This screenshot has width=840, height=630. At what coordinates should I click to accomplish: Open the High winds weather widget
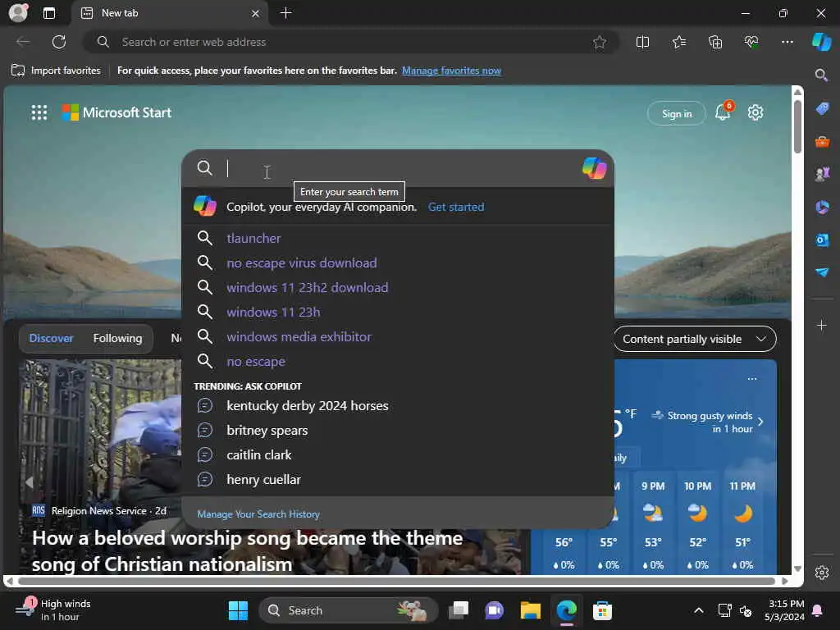point(53,610)
